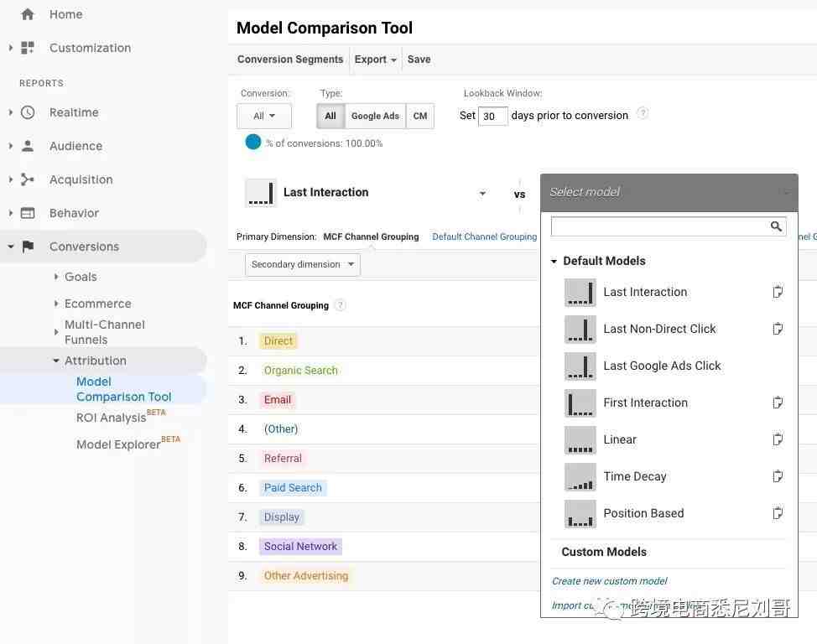
Task: Copy the Position Based model
Action: click(x=778, y=513)
